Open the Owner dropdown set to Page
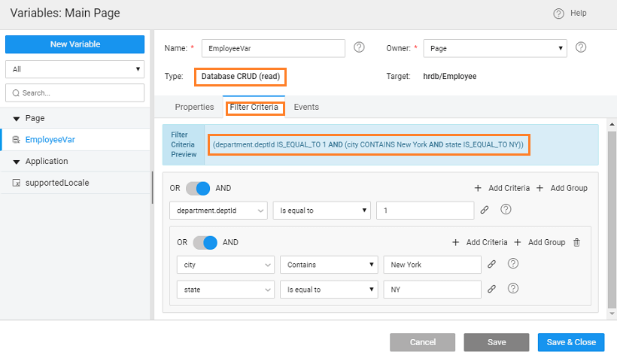617x364 pixels. click(x=495, y=48)
